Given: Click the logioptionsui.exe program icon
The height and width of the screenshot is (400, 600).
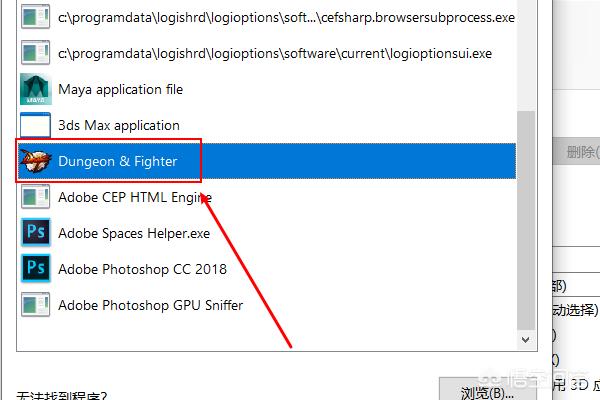Looking at the screenshot, I should (36, 52).
